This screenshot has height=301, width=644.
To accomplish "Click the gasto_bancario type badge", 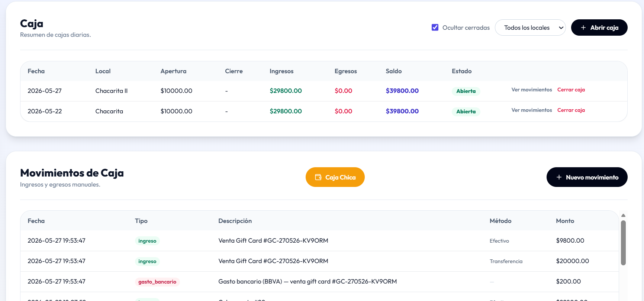I will (157, 282).
